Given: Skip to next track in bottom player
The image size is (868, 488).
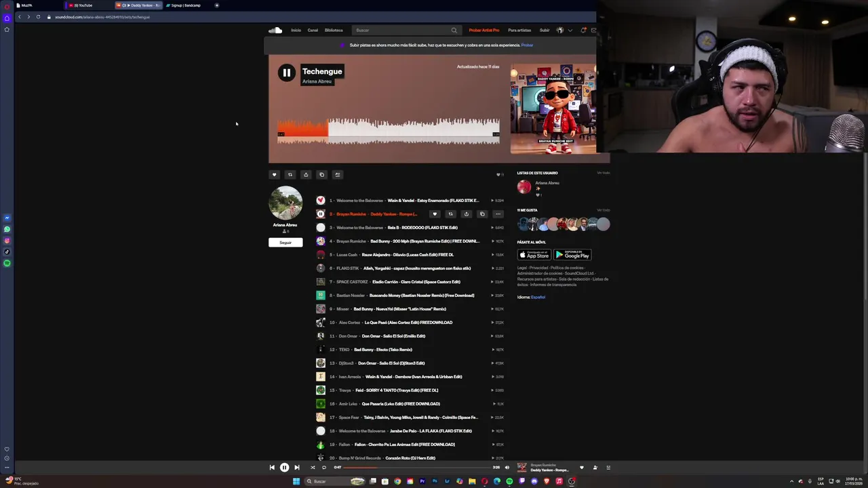Looking at the screenshot, I should [x=296, y=468].
